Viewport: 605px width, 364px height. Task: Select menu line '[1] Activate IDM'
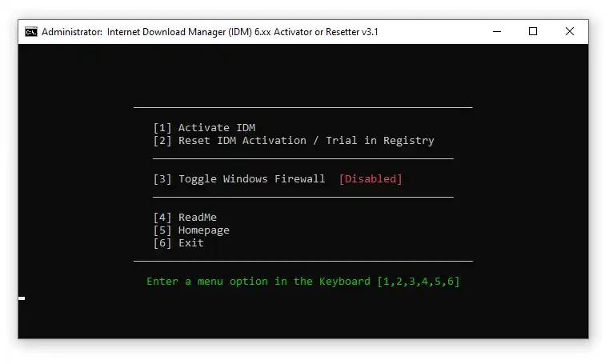(x=204, y=128)
